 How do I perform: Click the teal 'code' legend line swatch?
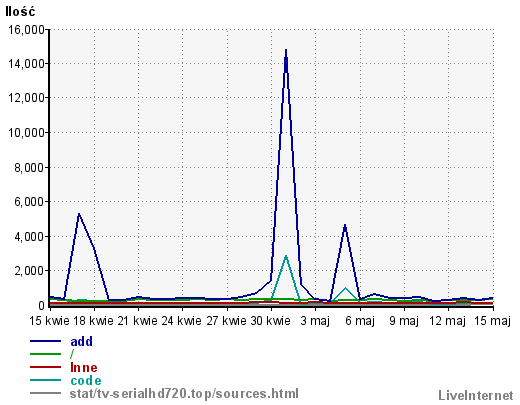(x=46, y=380)
